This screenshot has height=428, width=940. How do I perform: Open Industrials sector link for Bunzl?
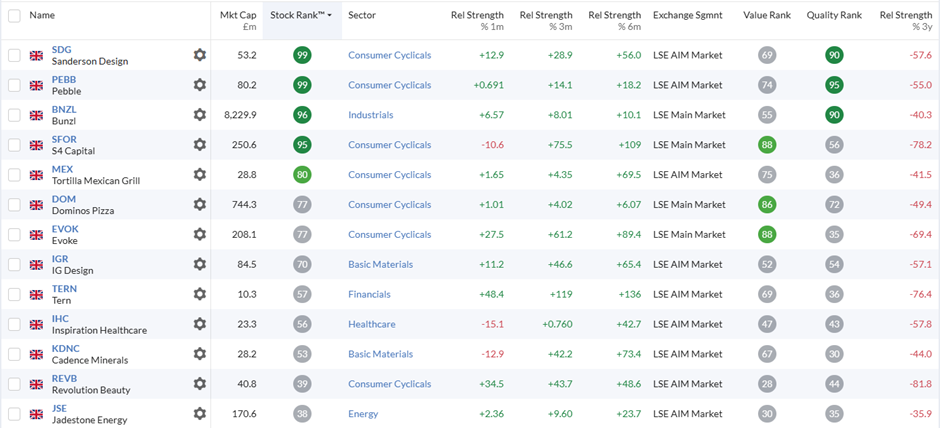coord(370,115)
